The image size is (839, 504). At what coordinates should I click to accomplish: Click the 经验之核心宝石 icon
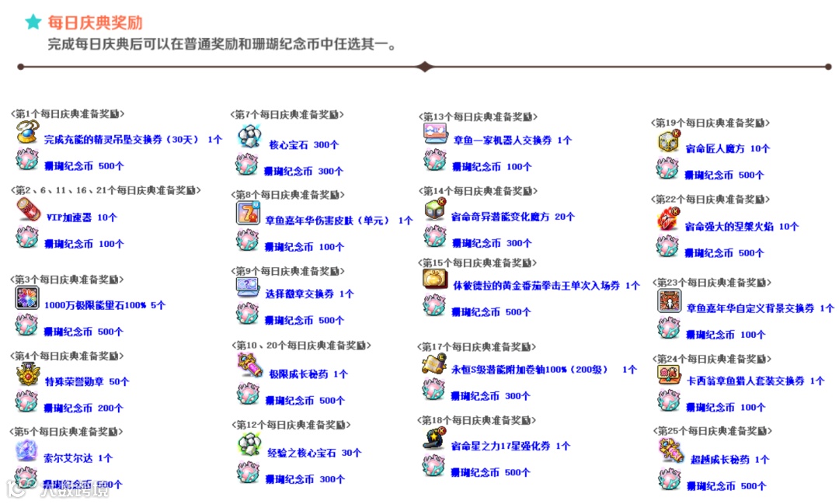point(249,445)
